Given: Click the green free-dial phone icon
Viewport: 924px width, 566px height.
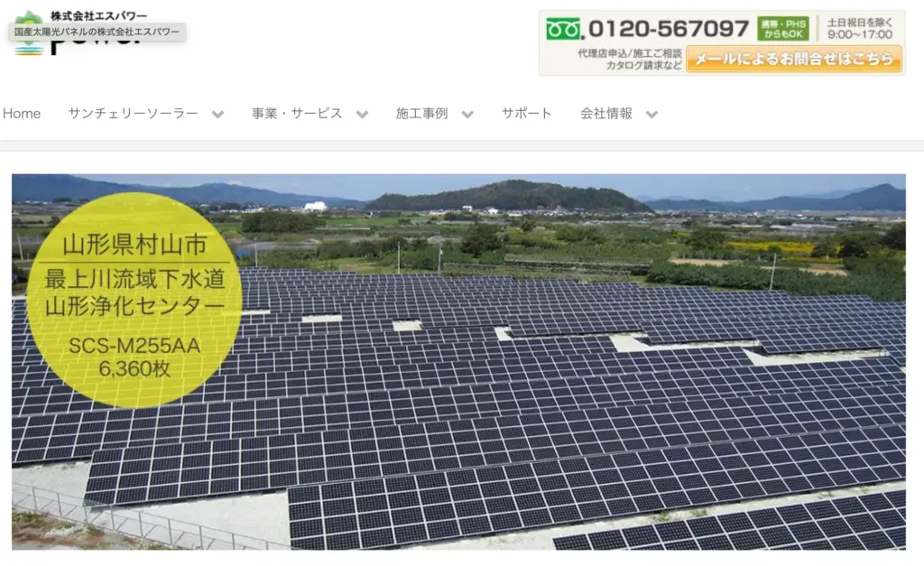Looking at the screenshot, I should point(563,28).
